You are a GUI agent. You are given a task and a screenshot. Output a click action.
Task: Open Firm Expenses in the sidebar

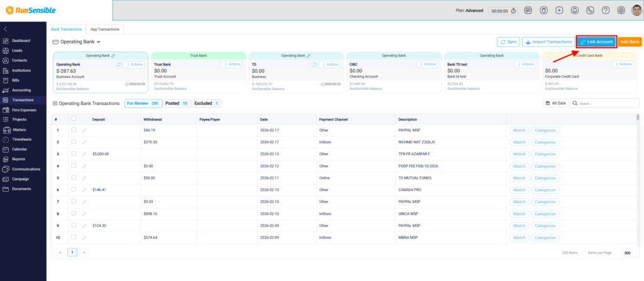point(23,110)
